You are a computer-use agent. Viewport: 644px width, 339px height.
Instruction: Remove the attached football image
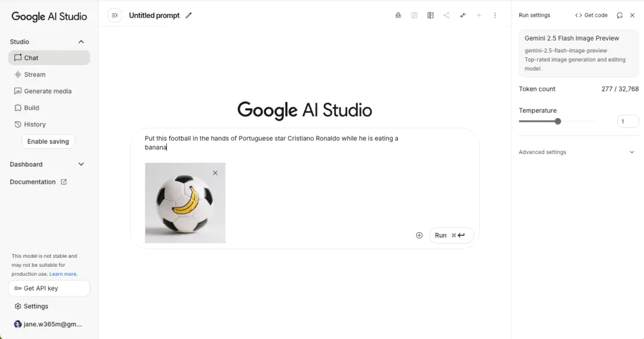click(215, 173)
